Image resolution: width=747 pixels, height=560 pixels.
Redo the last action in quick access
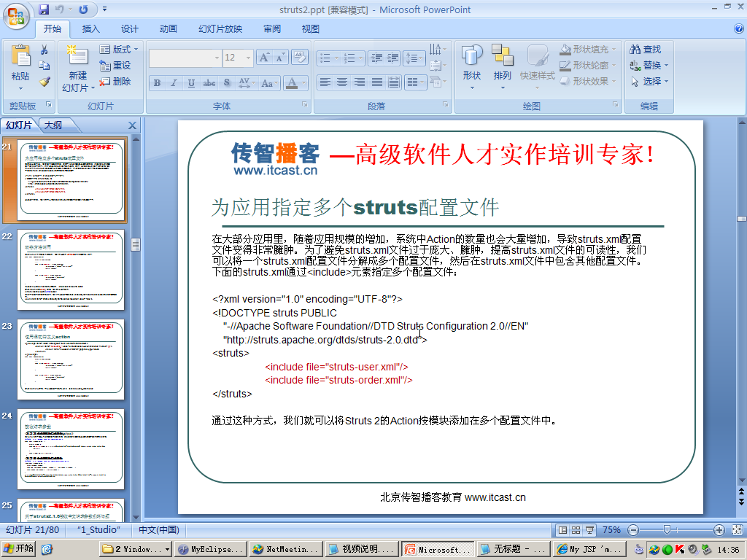coord(83,9)
